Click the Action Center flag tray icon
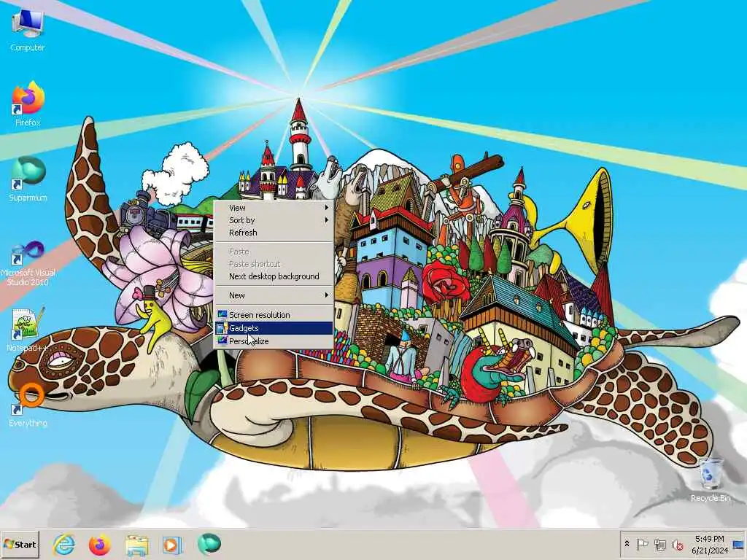The height and width of the screenshot is (560, 747). 642,544
